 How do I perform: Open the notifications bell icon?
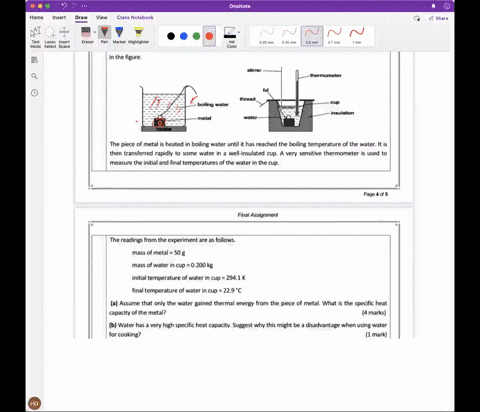point(433,6)
